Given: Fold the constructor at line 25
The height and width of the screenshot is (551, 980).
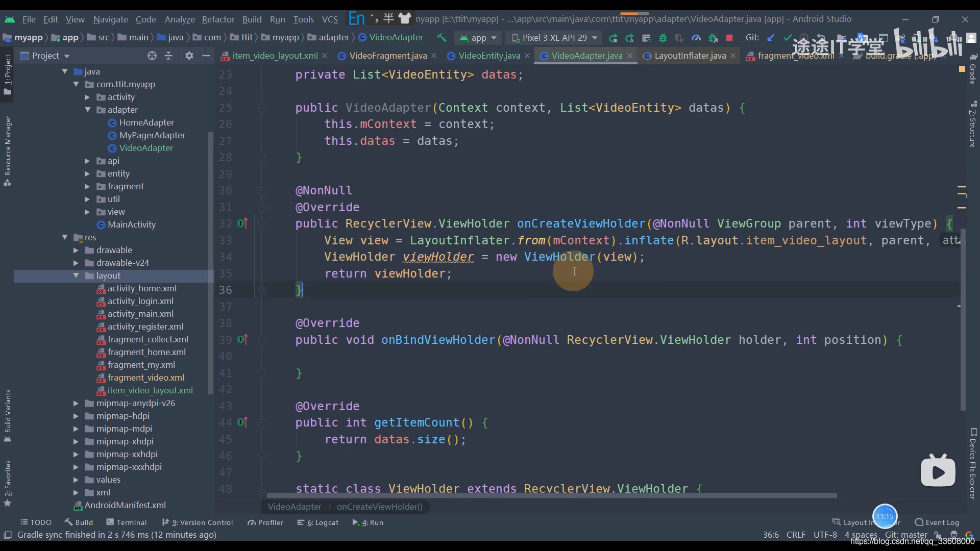Looking at the screenshot, I should pyautogui.click(x=261, y=108).
